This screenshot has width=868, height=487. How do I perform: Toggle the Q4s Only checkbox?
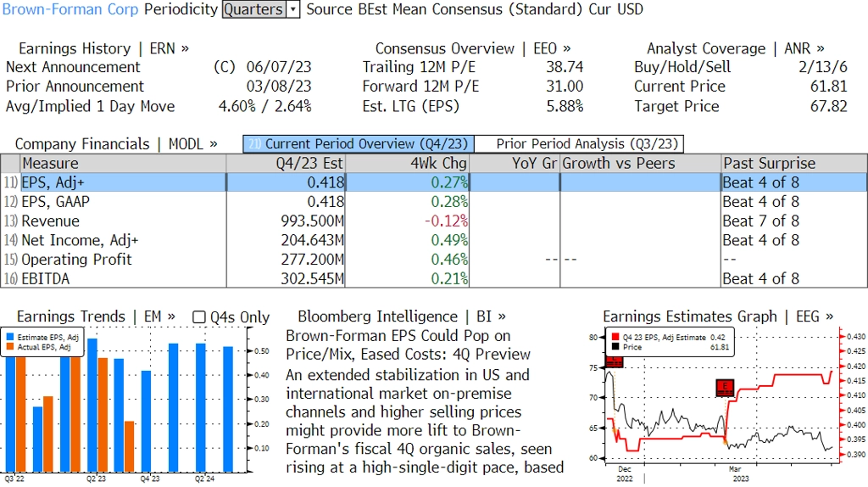pyautogui.click(x=199, y=317)
